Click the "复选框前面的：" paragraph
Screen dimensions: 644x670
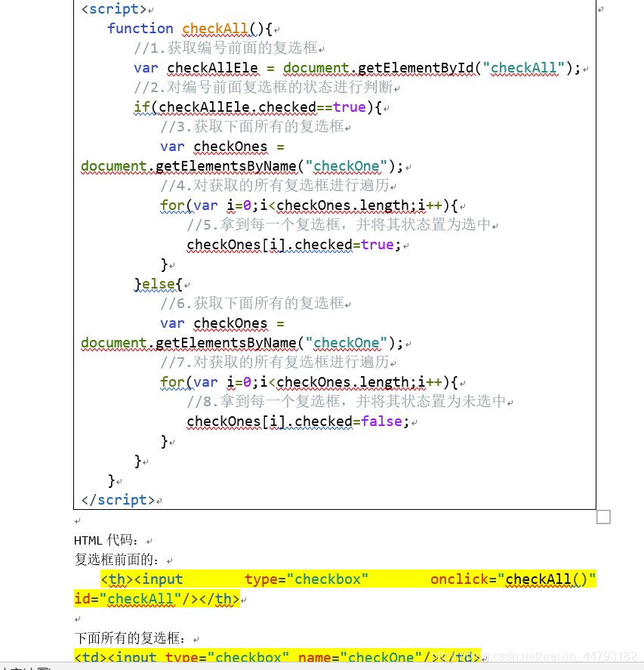click(x=117, y=559)
